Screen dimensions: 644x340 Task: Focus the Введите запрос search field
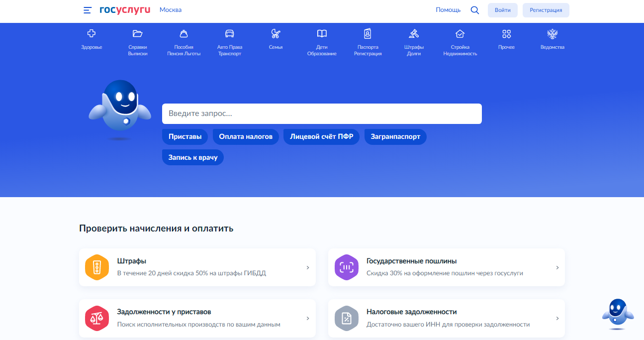322,113
